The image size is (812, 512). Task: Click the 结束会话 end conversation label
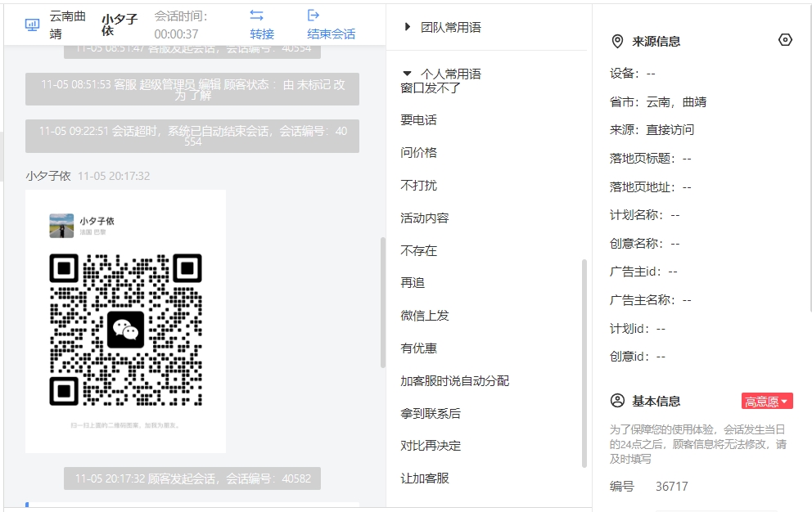point(332,34)
